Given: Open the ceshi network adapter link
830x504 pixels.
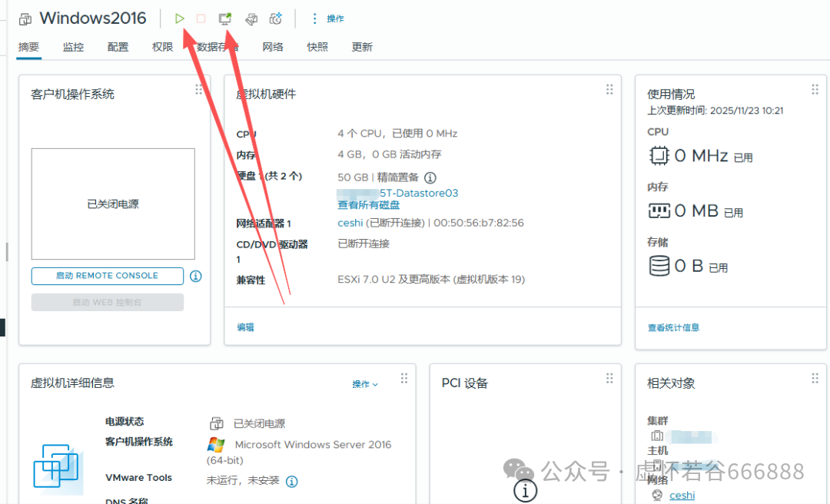Looking at the screenshot, I should pos(350,223).
